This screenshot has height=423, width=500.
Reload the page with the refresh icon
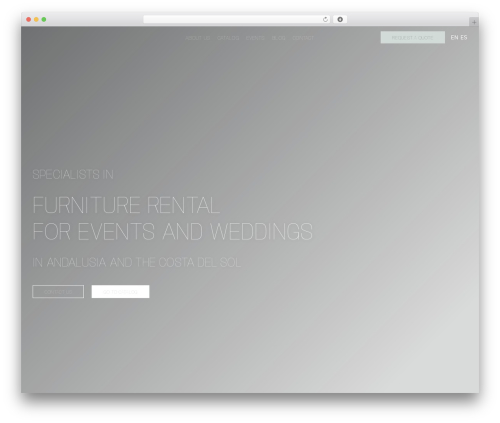pyautogui.click(x=325, y=20)
